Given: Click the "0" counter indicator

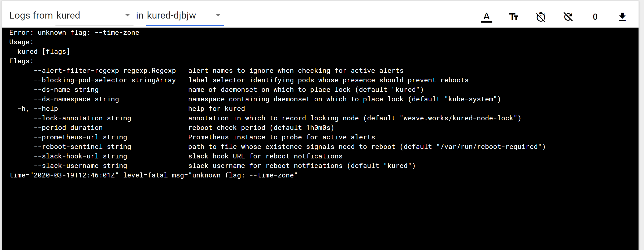Looking at the screenshot, I should 595,16.
